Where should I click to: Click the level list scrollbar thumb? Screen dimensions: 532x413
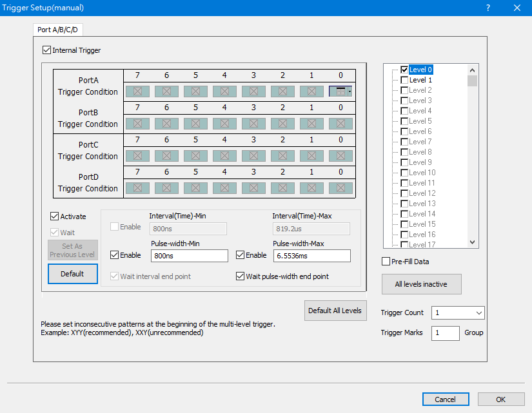(472, 81)
